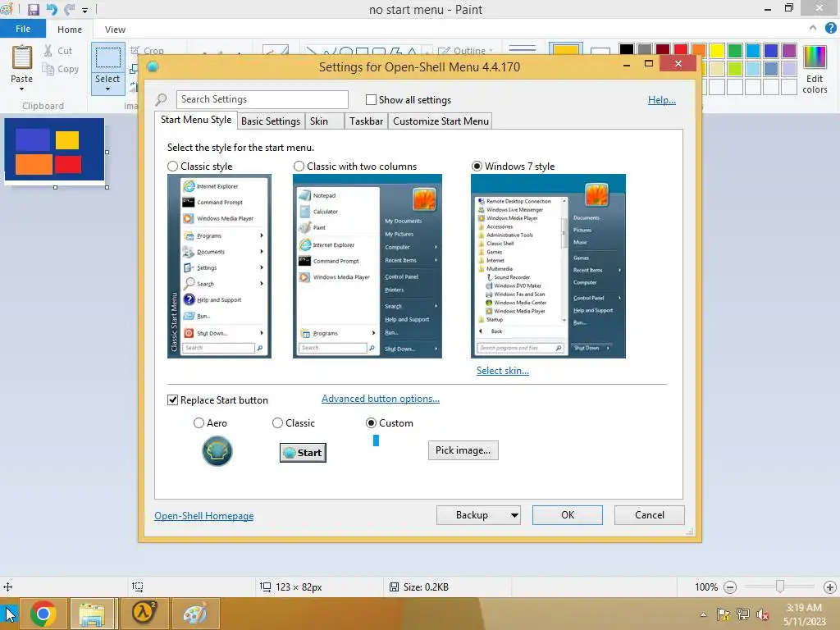
Task: Click the Windows 7 style preview image
Action: (x=548, y=266)
